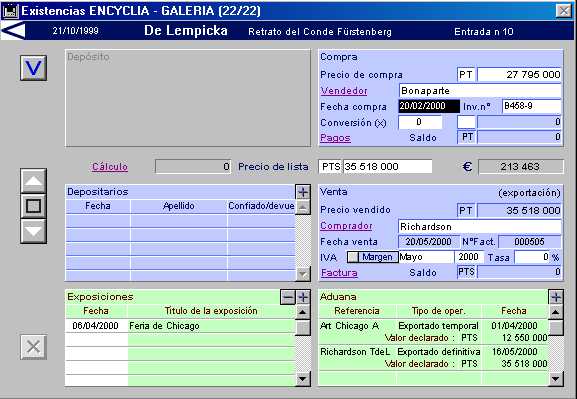Add exhibition with Exposiciones plus button
The height and width of the screenshot is (399, 577).
[303, 297]
